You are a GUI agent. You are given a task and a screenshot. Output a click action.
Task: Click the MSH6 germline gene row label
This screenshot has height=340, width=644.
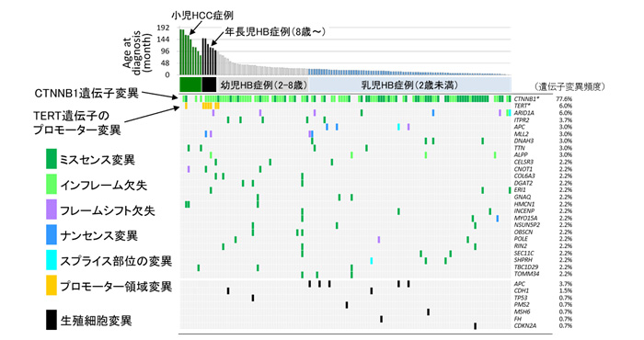tap(522, 312)
